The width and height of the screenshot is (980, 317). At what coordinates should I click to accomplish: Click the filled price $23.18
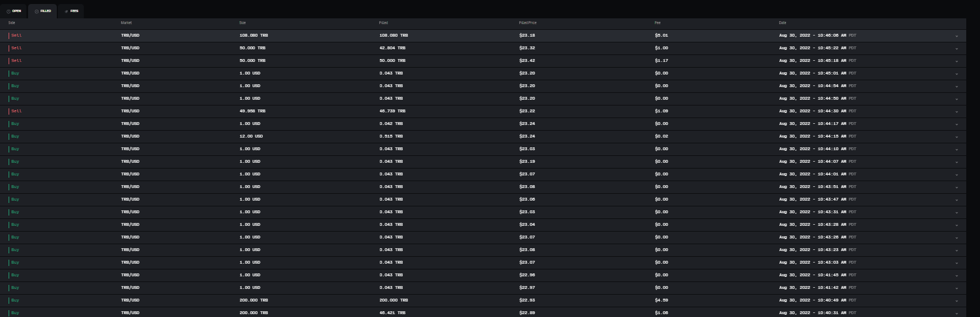point(527,36)
